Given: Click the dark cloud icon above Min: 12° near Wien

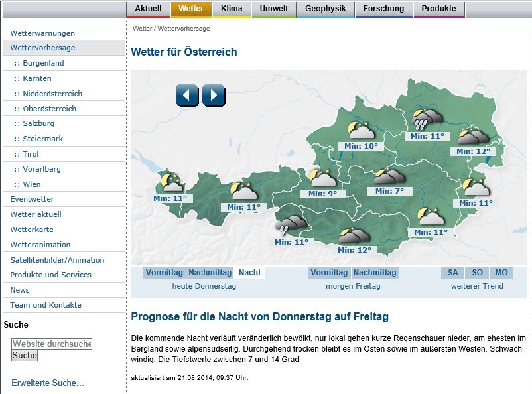Looking at the screenshot, I should (x=473, y=137).
